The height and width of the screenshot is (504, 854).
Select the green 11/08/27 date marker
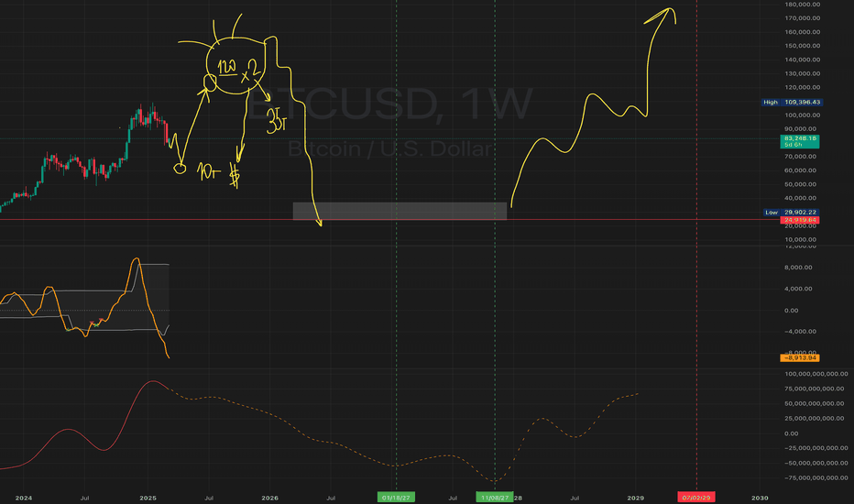[x=495, y=498]
